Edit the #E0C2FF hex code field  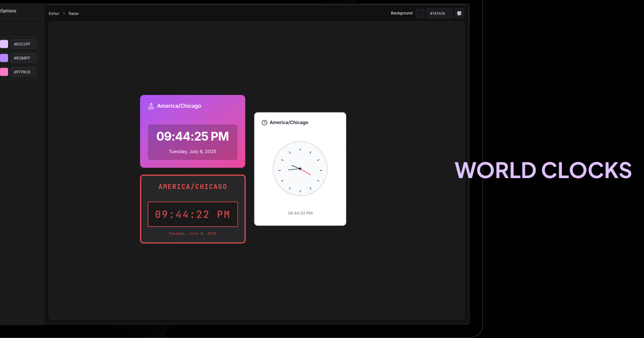(x=24, y=44)
